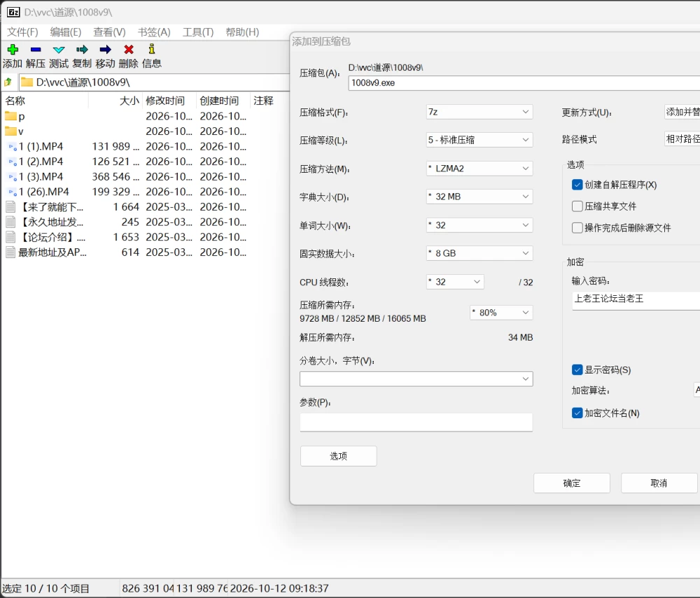Open 压缩格式 7z dropdown

click(x=479, y=112)
